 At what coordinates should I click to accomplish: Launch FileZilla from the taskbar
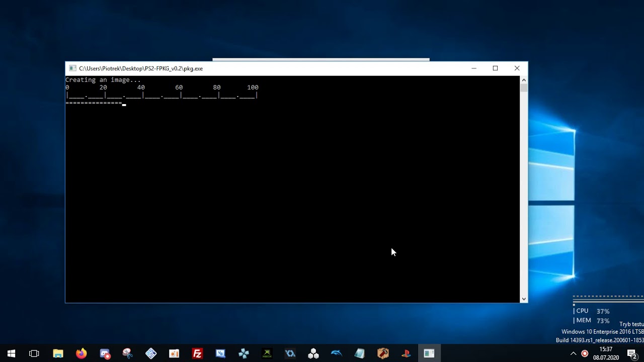(197, 353)
